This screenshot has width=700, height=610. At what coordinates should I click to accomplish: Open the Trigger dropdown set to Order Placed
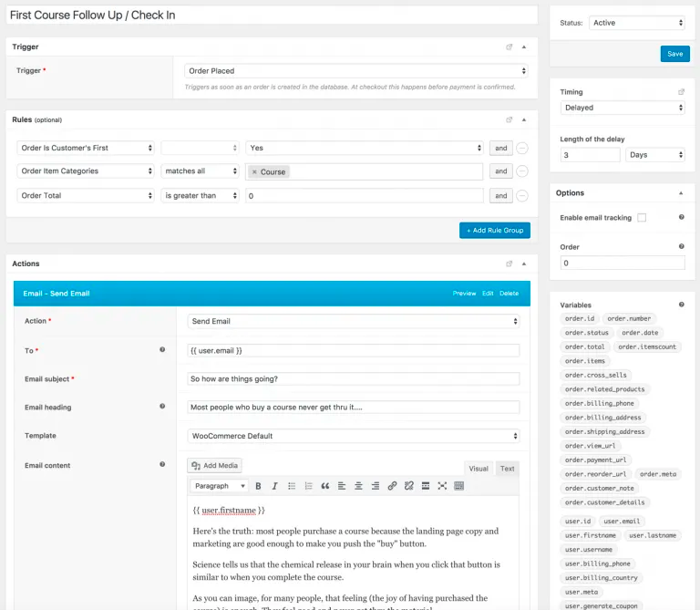(355, 71)
